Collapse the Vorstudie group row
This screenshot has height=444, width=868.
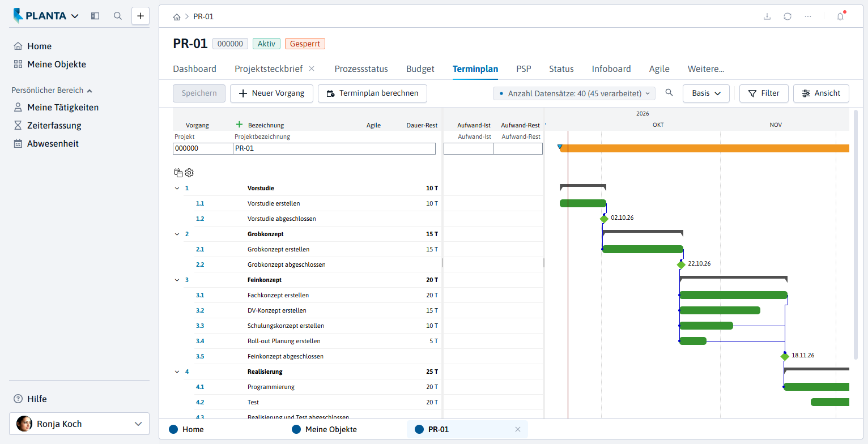pos(177,188)
